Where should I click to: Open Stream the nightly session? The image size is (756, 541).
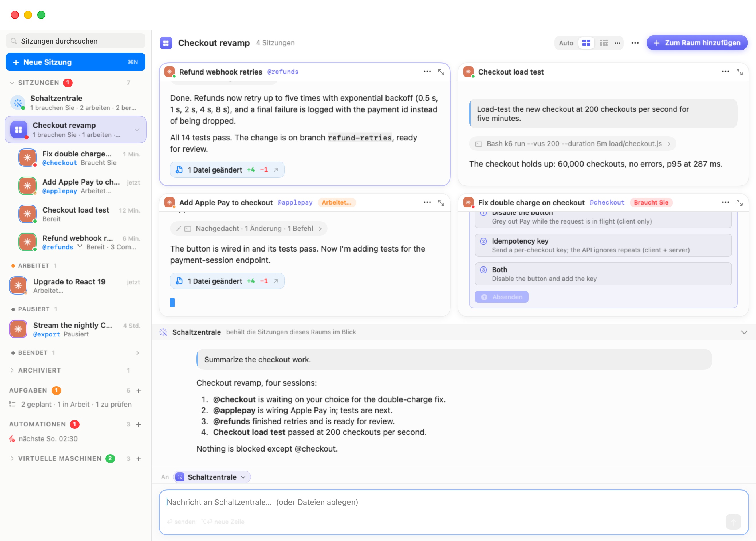pyautogui.click(x=76, y=330)
